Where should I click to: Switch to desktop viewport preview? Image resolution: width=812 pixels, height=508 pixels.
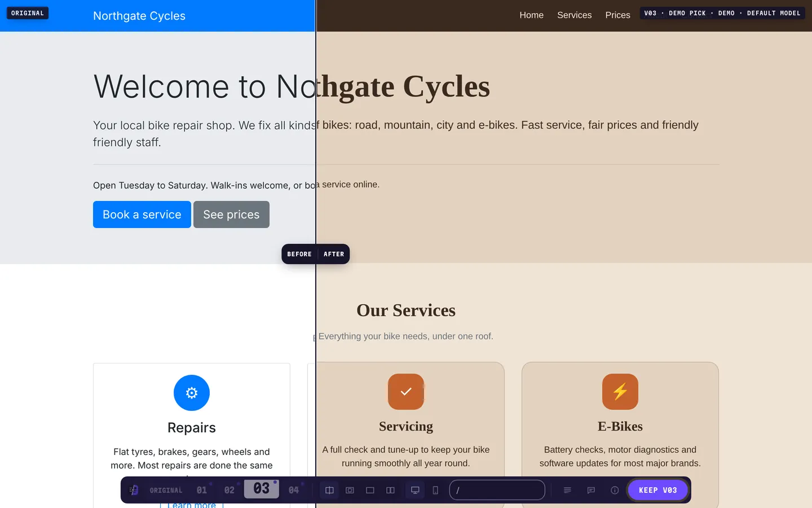click(x=415, y=490)
